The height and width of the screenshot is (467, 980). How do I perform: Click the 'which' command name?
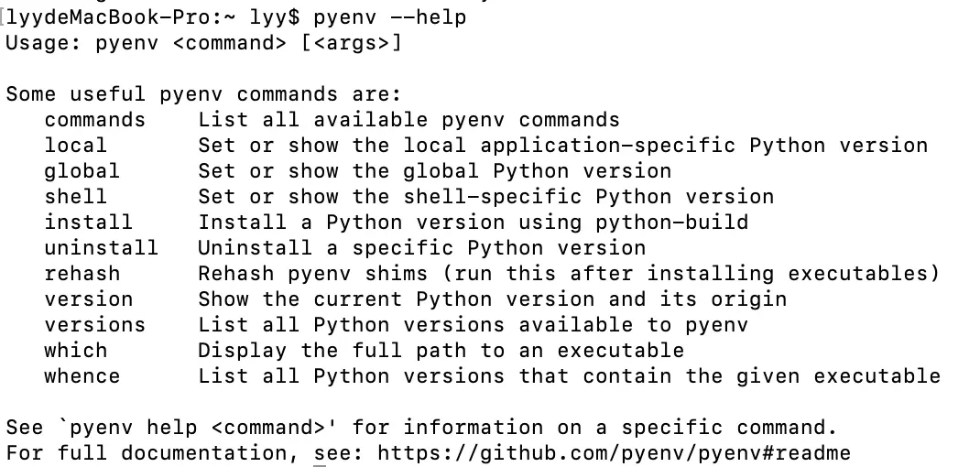point(76,350)
